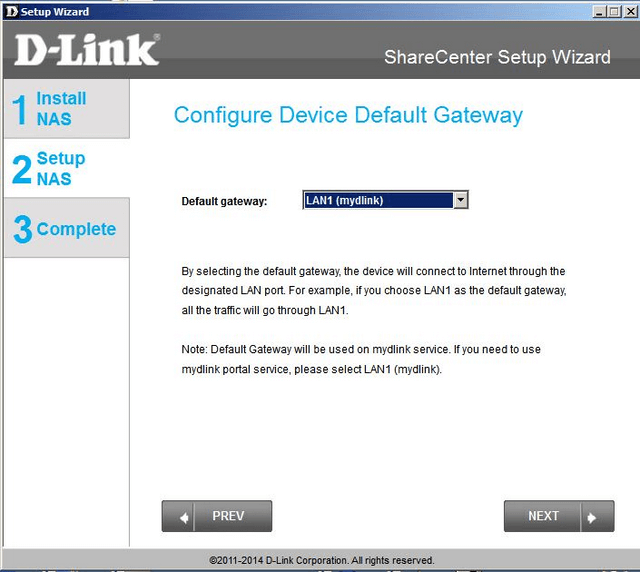
Task: Select step 2 Setup NAS
Action: (x=67, y=168)
